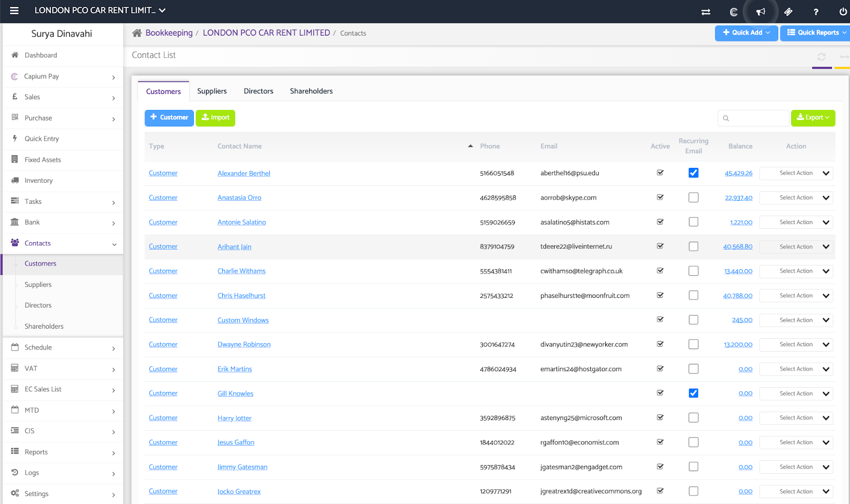
Task: Open the hamburger menu icon
Action: coord(14,11)
